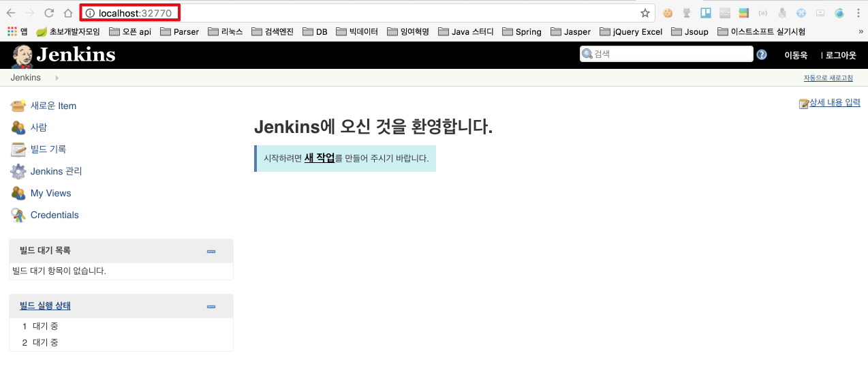
Task: Open the 오픈 api bookmark folder
Action: tap(130, 31)
